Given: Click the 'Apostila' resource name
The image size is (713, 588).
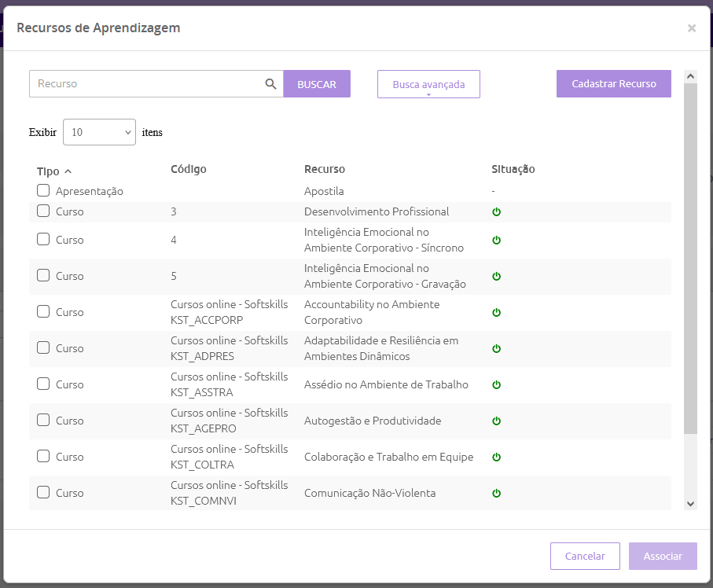Looking at the screenshot, I should coord(324,191).
